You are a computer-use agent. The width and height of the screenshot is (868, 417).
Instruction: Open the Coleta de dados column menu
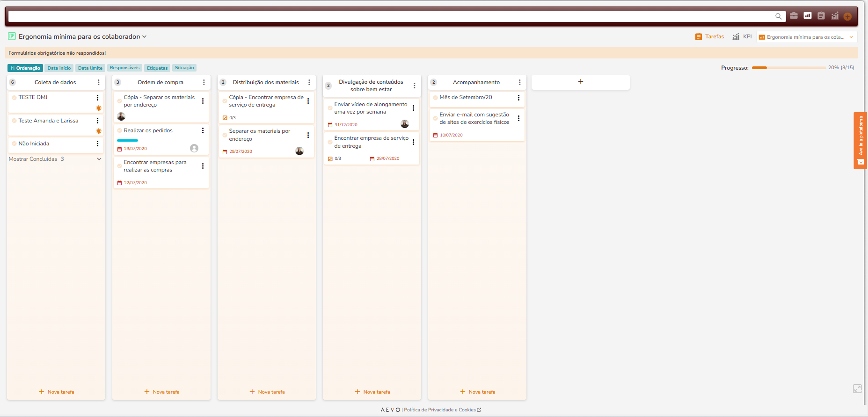98,82
